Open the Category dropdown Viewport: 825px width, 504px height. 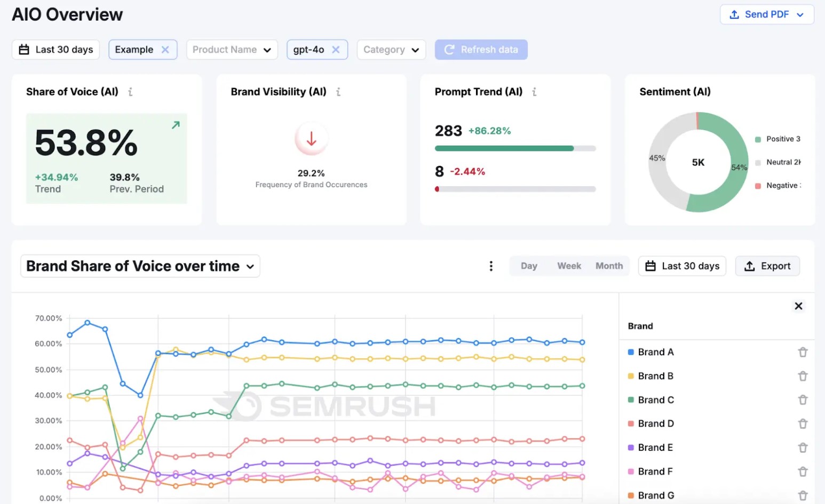click(391, 49)
